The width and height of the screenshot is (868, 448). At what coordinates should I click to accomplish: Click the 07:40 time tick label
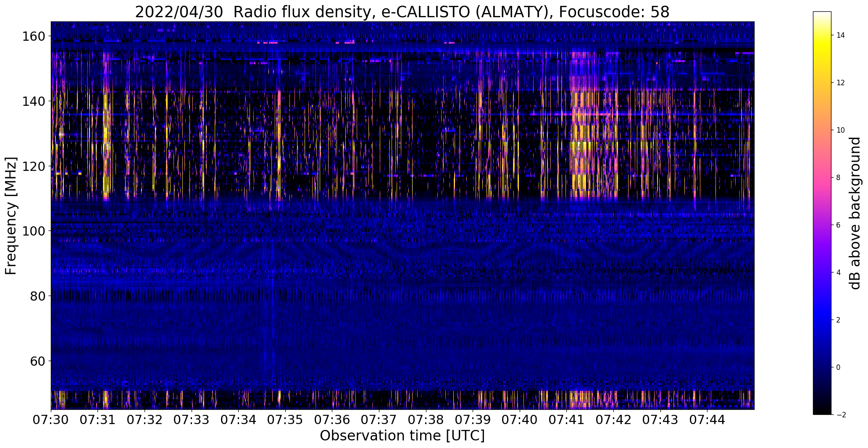pyautogui.click(x=520, y=419)
